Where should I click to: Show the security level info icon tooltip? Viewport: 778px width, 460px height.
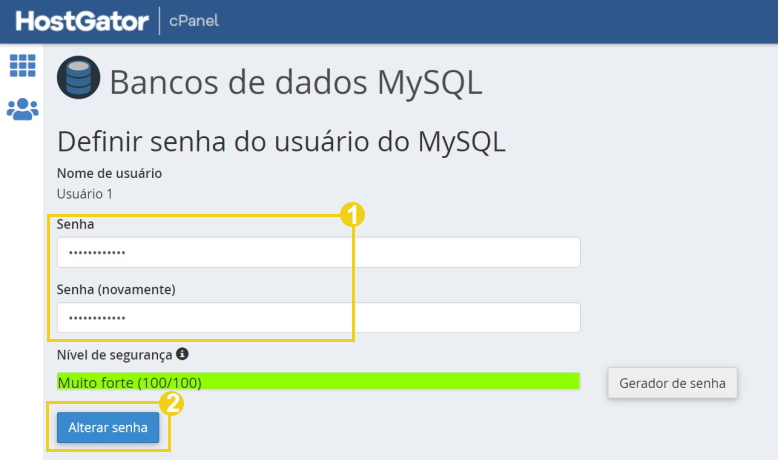[x=182, y=354]
